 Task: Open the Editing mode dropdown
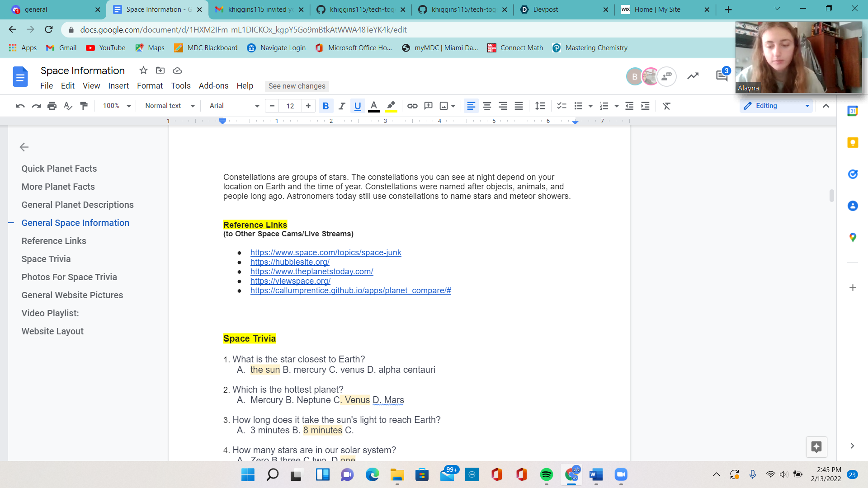click(776, 106)
